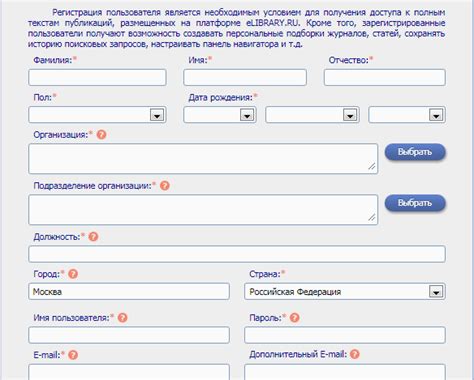474x380 pixels.
Task: Click Выбрать button beside Подразделение организации field
Action: (x=415, y=203)
